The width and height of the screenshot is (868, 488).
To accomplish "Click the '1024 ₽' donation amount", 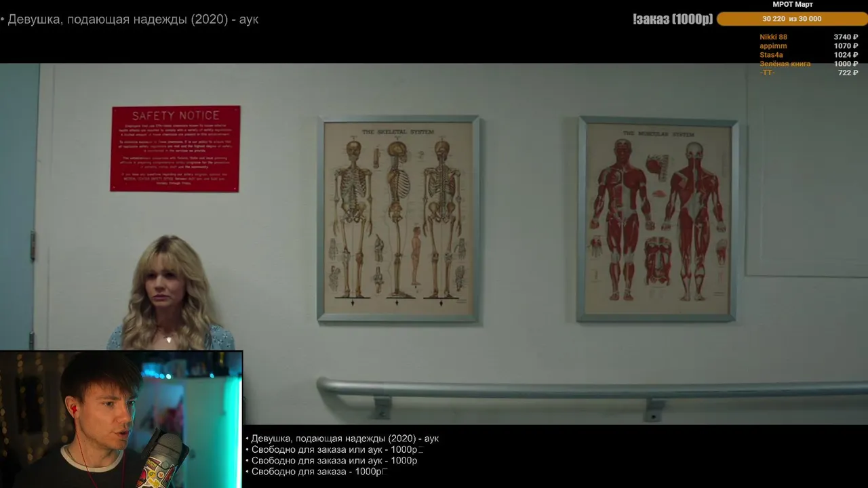I will (846, 55).
